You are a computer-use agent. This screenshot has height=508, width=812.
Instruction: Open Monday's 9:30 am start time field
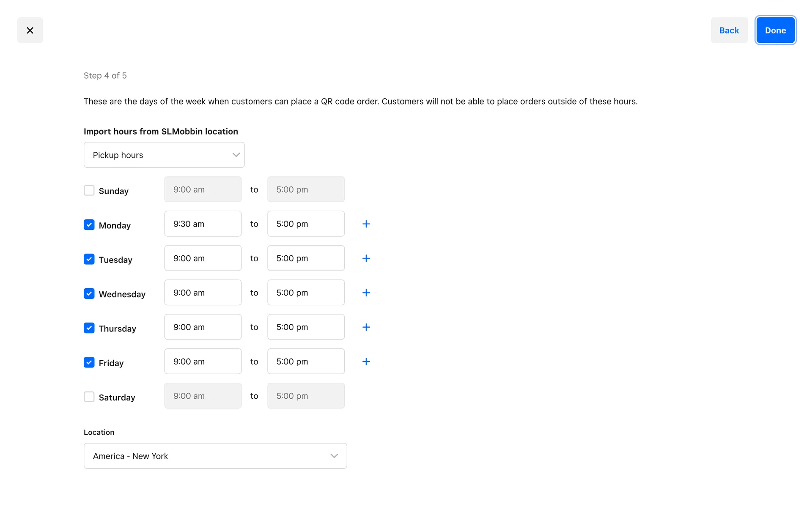tap(203, 224)
